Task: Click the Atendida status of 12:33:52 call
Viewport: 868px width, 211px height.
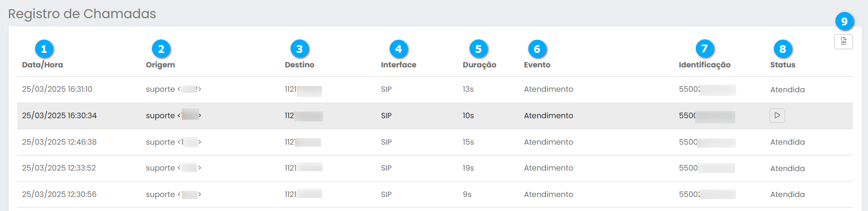Action: click(x=787, y=168)
